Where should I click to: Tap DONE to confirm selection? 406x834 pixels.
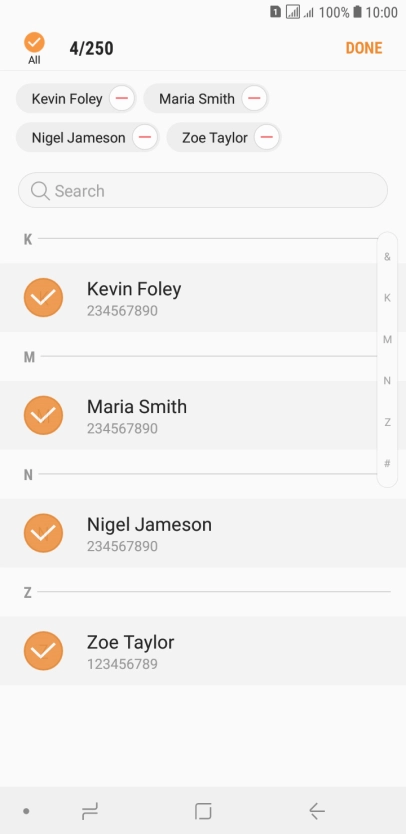click(364, 48)
